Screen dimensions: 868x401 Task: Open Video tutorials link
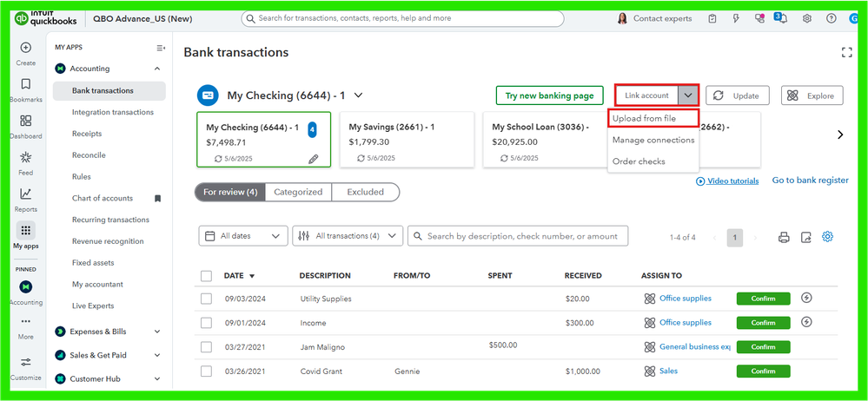click(x=727, y=181)
